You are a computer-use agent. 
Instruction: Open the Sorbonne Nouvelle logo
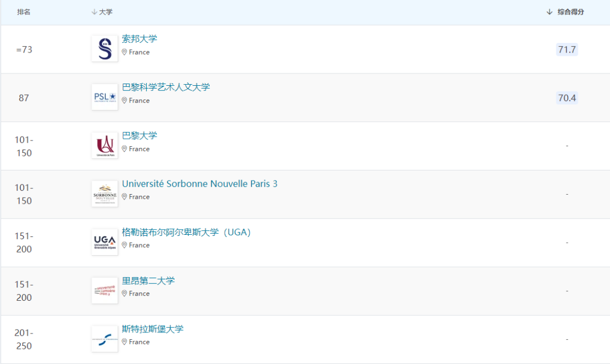(104, 194)
